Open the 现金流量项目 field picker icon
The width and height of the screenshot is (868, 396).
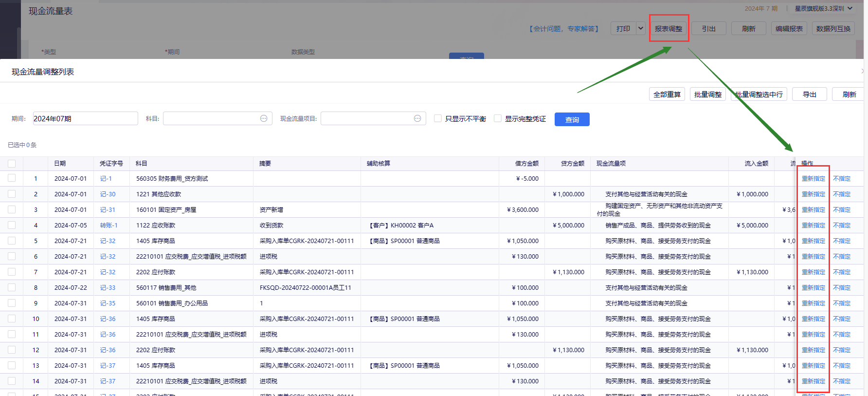point(417,118)
